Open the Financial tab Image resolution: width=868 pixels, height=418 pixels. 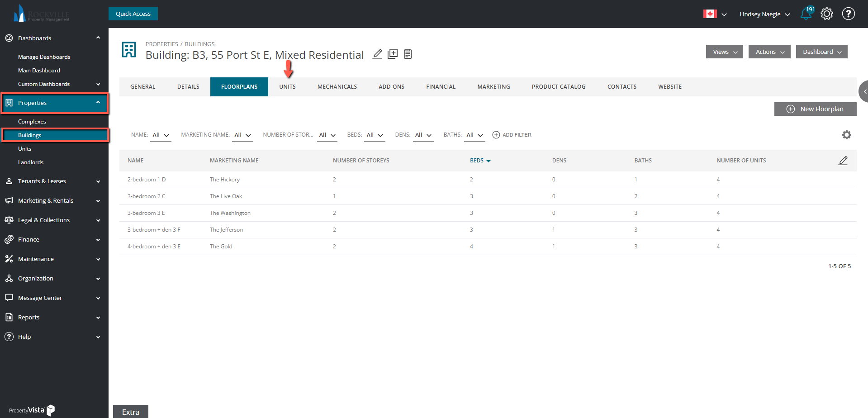click(x=441, y=87)
